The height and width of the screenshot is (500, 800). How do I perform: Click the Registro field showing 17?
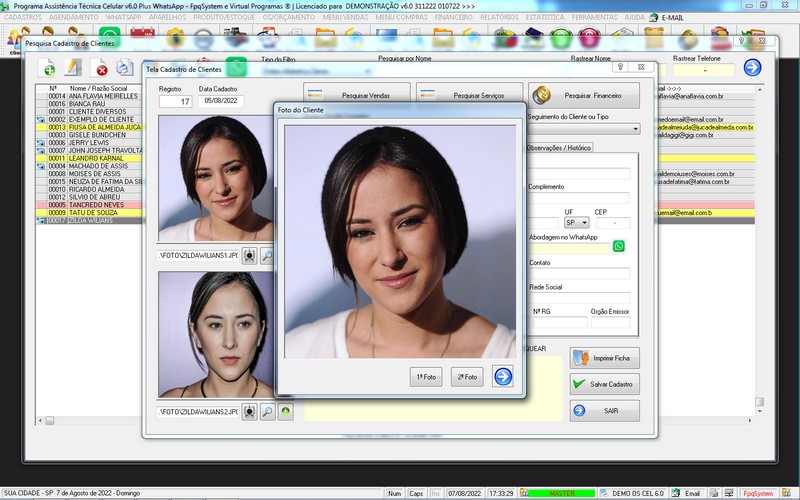tap(176, 102)
